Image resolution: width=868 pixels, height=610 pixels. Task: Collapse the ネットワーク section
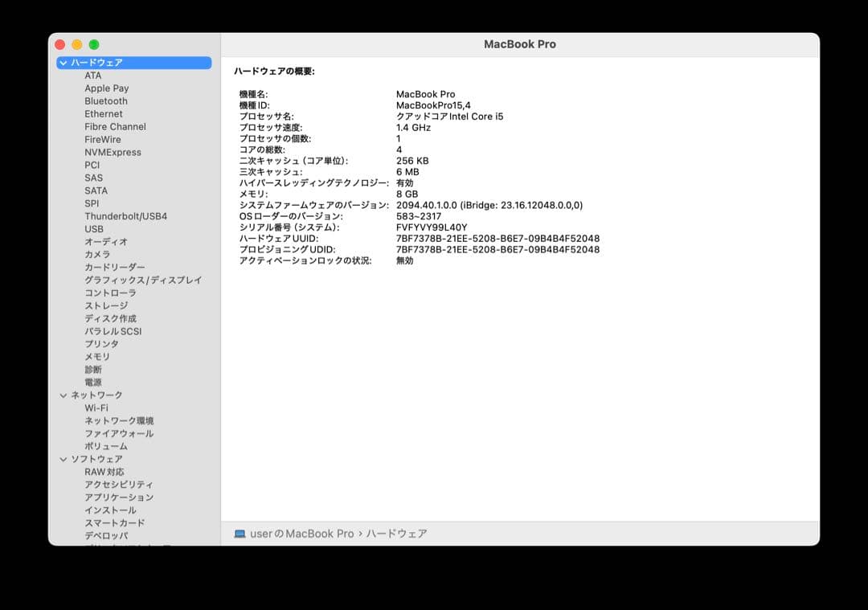point(63,395)
